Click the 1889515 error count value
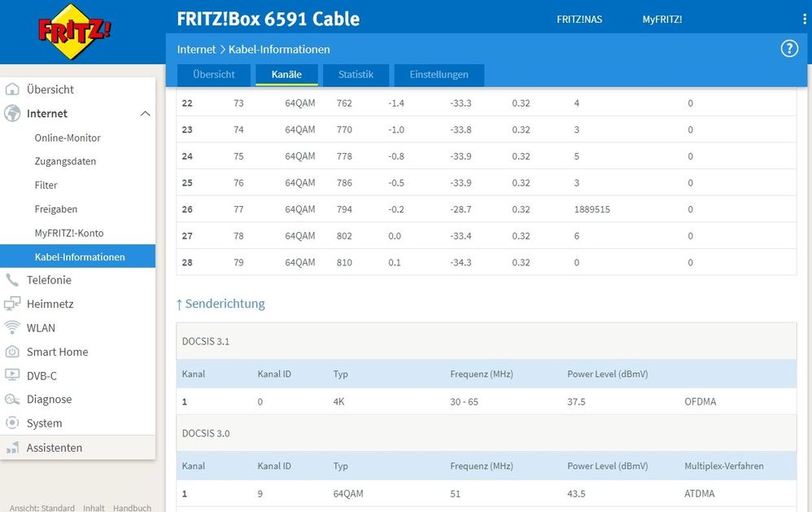This screenshot has height=512, width=812. pyautogui.click(x=592, y=209)
